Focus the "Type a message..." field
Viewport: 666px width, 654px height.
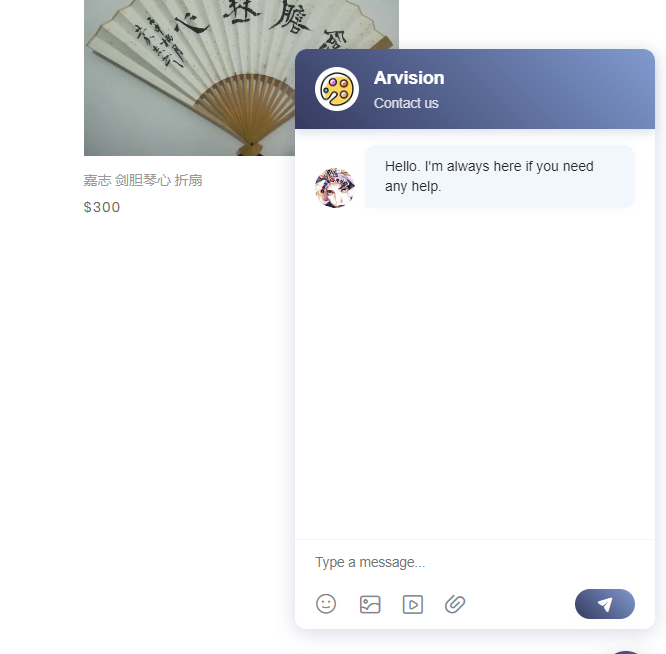(x=475, y=562)
